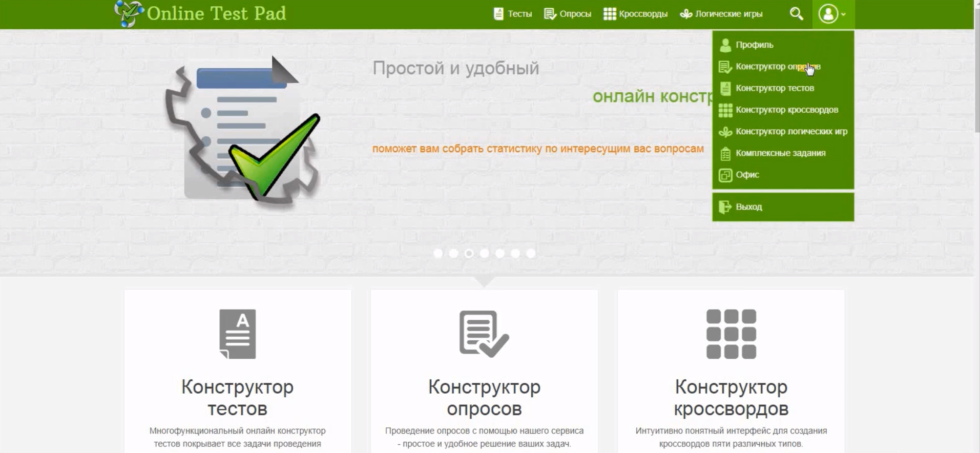Go to the seventh carousel slide dot
Viewport: 980px width, 453px height.
531,253
